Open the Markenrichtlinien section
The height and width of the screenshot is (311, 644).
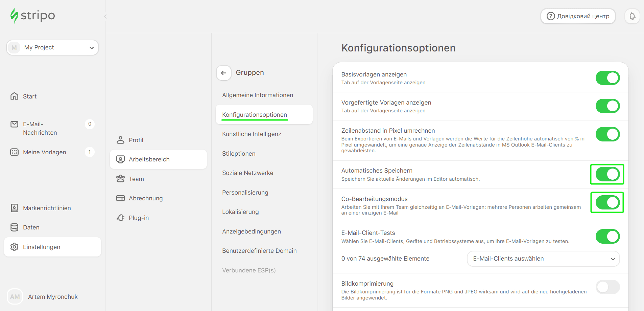[47, 208]
